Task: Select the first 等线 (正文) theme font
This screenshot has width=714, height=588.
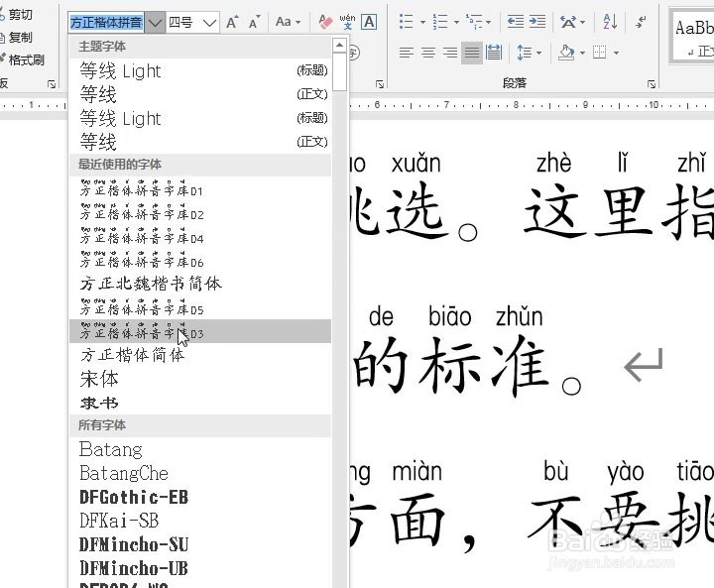Action: coord(200,94)
